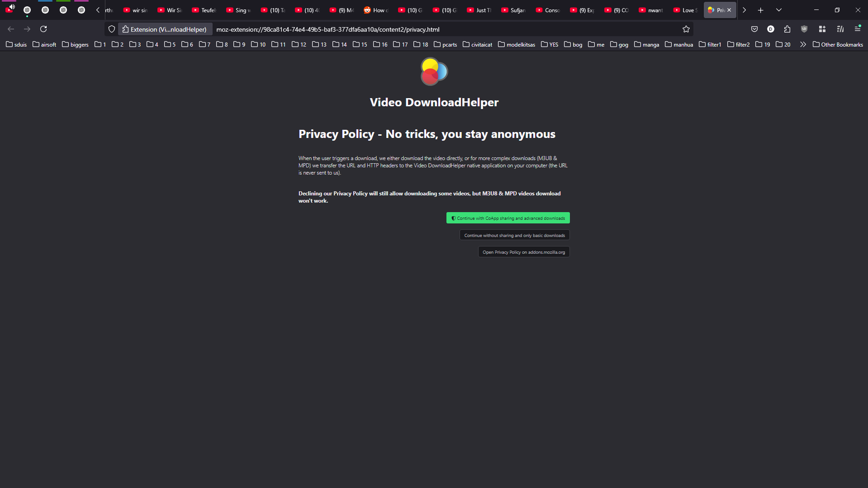Open the bog bookmarks folder

click(573, 44)
